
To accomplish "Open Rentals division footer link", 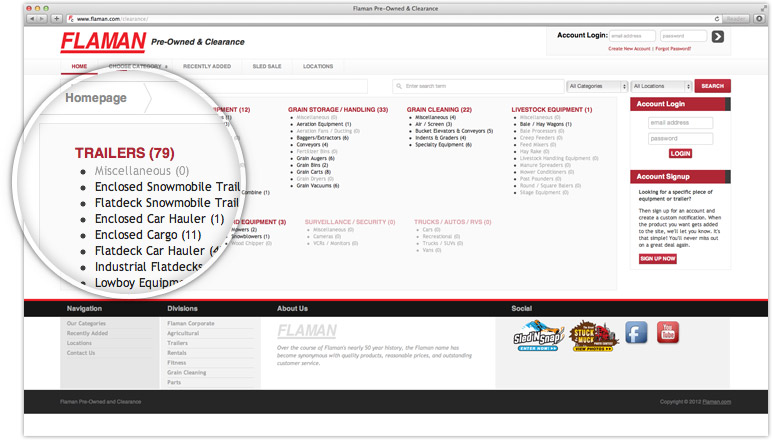I will click(177, 353).
